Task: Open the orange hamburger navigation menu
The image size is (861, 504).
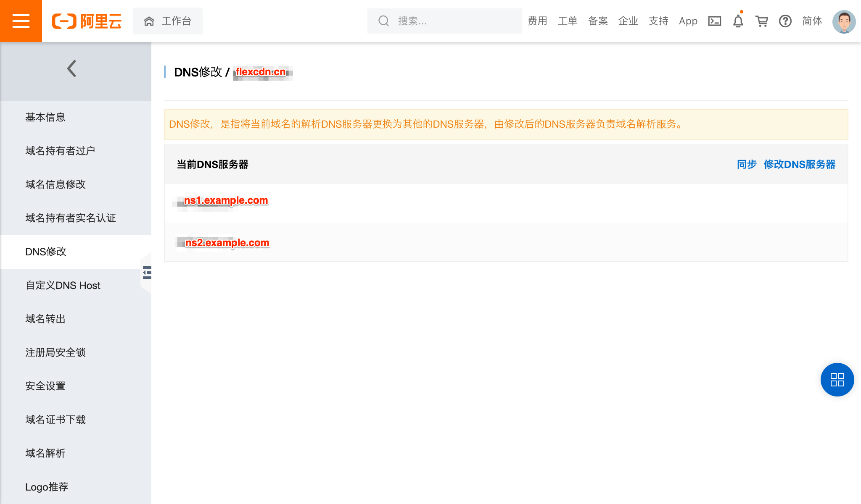Action: [x=21, y=21]
